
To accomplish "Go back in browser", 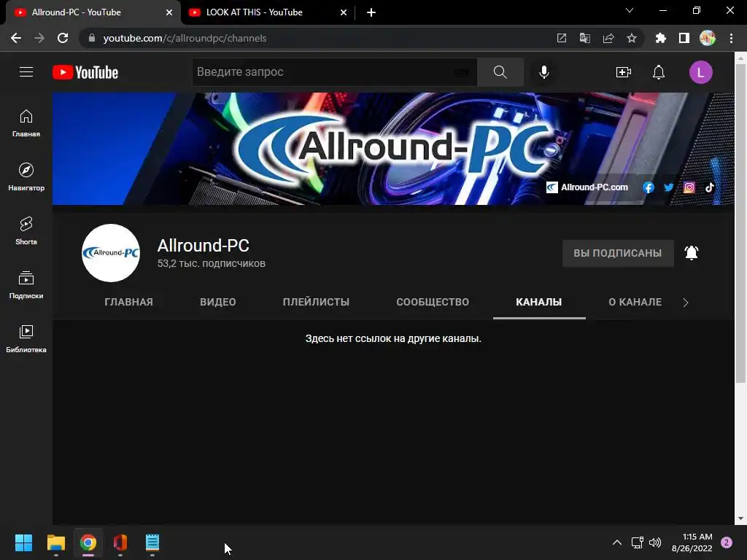I will (16, 38).
